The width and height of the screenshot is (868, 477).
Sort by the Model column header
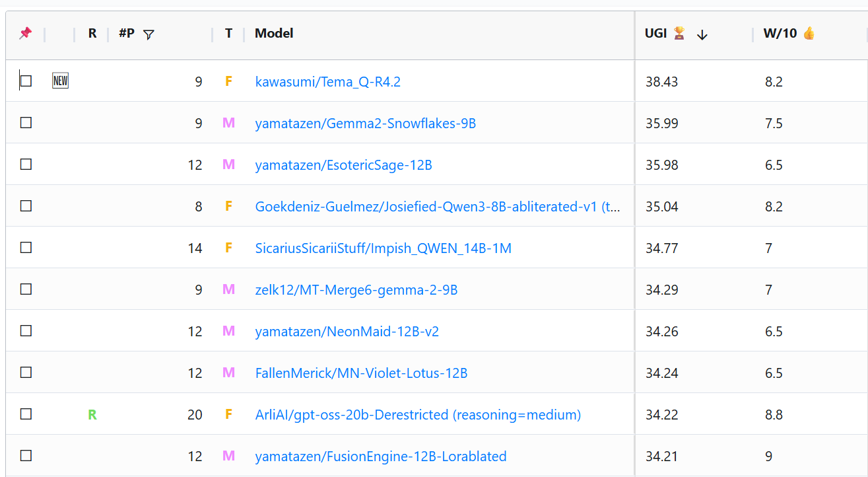(x=274, y=34)
